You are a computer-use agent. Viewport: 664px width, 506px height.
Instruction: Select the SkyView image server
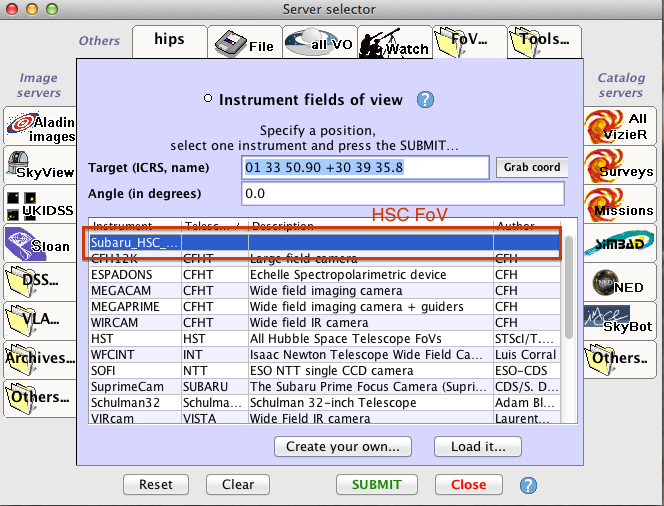pyautogui.click(x=40, y=166)
